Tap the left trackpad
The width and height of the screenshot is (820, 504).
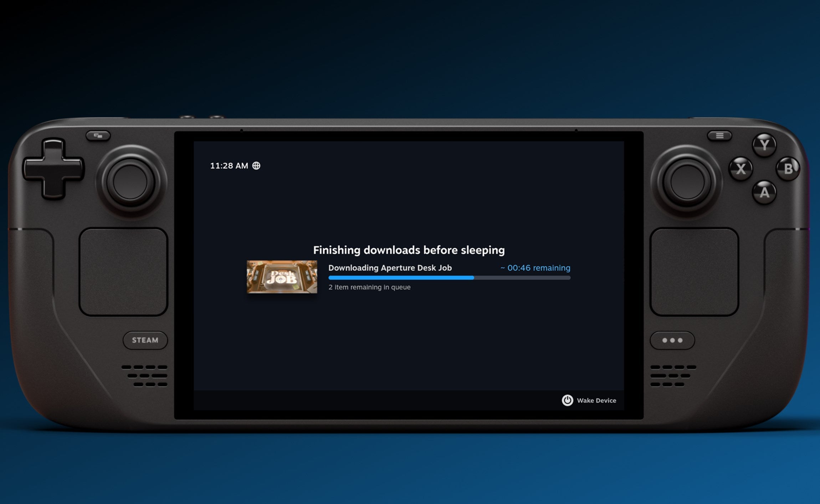point(123,272)
